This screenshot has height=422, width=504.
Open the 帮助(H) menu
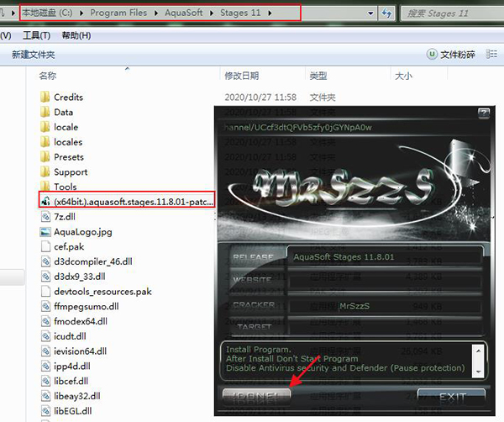[76, 35]
